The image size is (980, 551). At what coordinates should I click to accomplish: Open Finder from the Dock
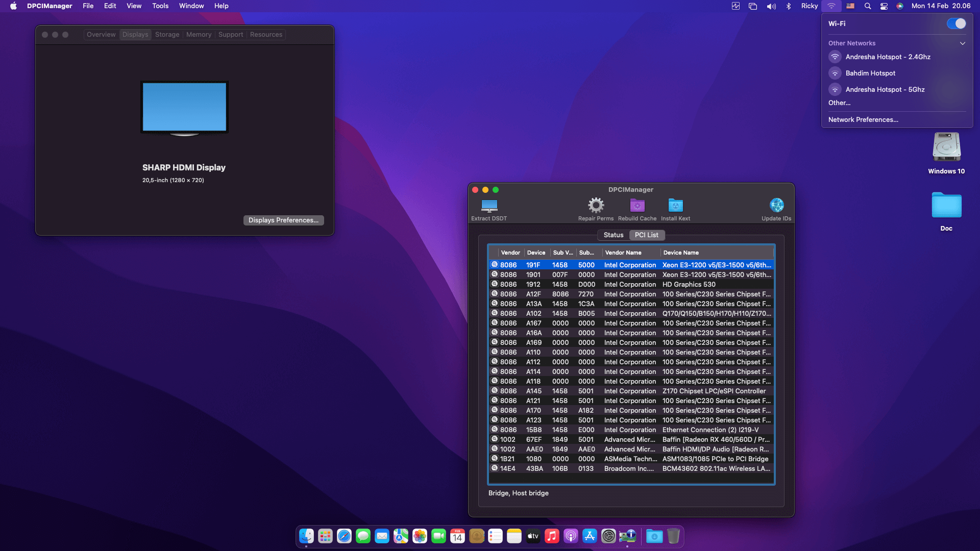point(306,536)
